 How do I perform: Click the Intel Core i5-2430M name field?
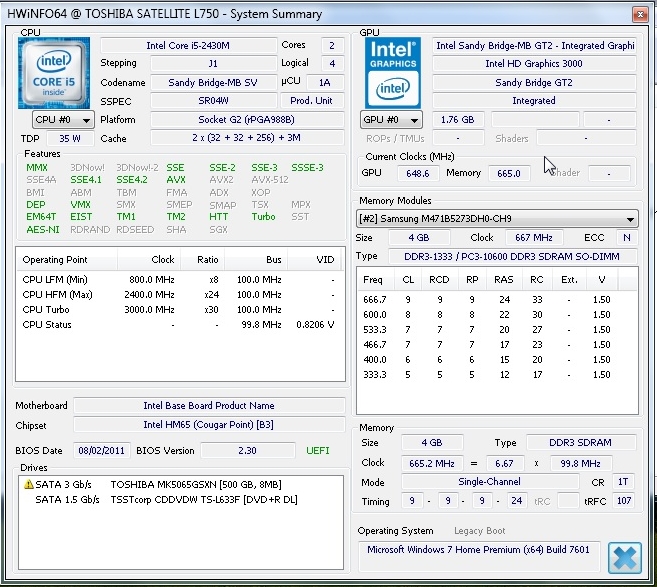(188, 45)
